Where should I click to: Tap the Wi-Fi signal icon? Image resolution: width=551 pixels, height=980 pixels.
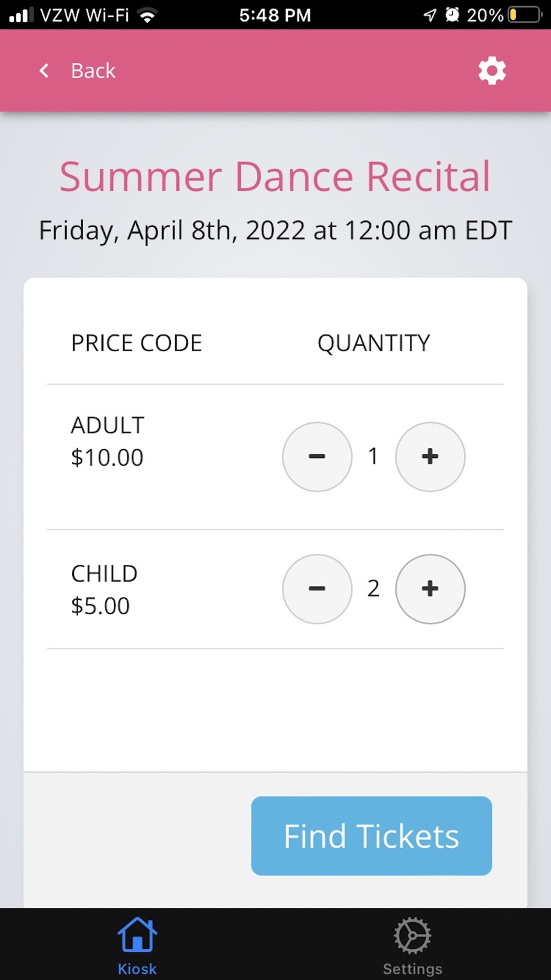pyautogui.click(x=147, y=15)
